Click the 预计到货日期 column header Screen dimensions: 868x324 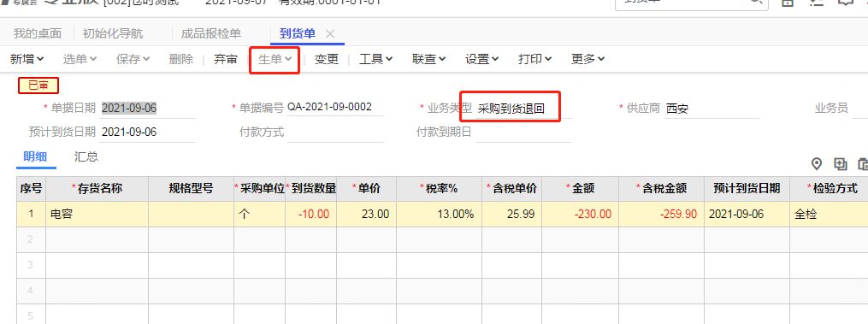coord(747,188)
